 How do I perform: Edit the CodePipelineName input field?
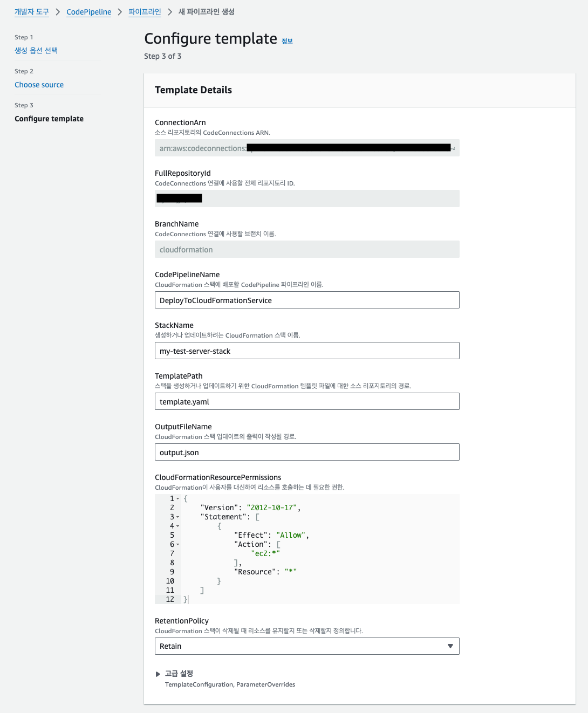[307, 300]
